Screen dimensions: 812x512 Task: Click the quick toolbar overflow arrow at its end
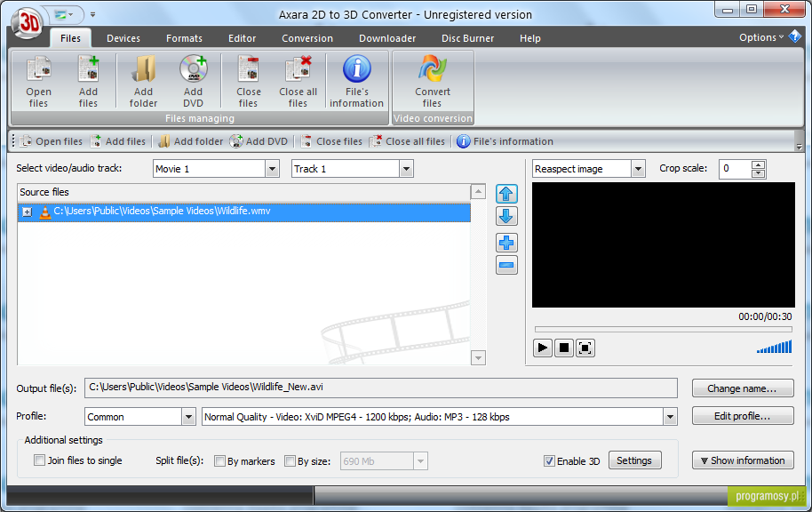(x=799, y=148)
